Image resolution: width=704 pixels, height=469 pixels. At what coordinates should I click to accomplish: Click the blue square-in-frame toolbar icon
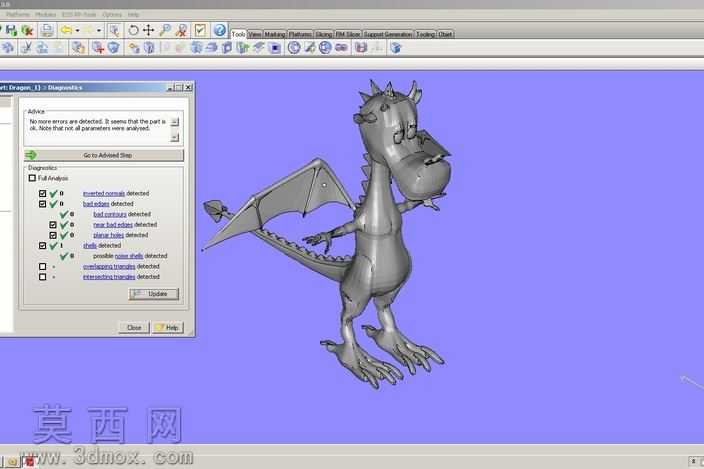click(x=275, y=48)
